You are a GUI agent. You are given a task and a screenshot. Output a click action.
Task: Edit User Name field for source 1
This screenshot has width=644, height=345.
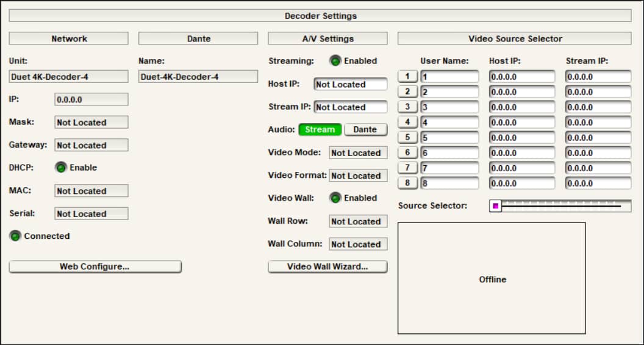(x=449, y=77)
